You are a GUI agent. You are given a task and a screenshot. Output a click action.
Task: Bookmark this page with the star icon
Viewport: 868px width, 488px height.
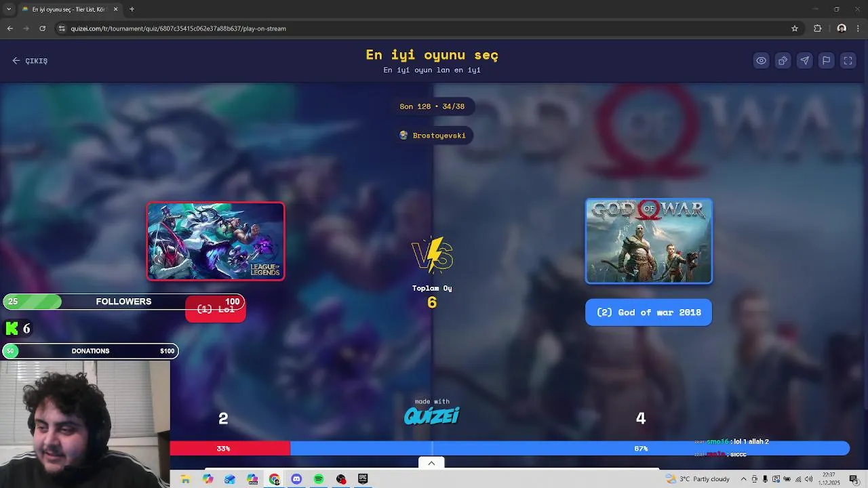pos(795,28)
